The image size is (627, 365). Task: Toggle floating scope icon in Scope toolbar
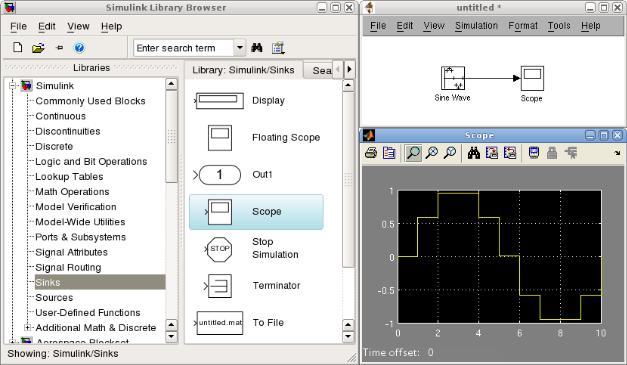pyautogui.click(x=534, y=153)
